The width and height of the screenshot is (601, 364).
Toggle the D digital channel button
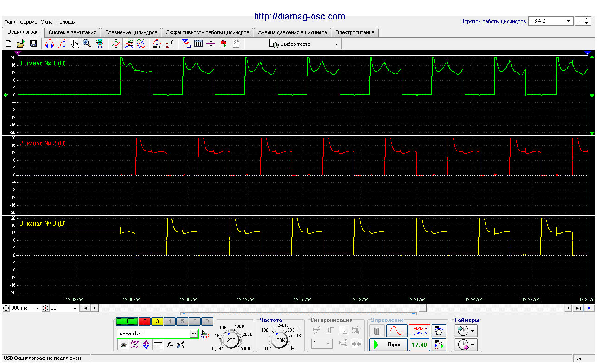208,321
